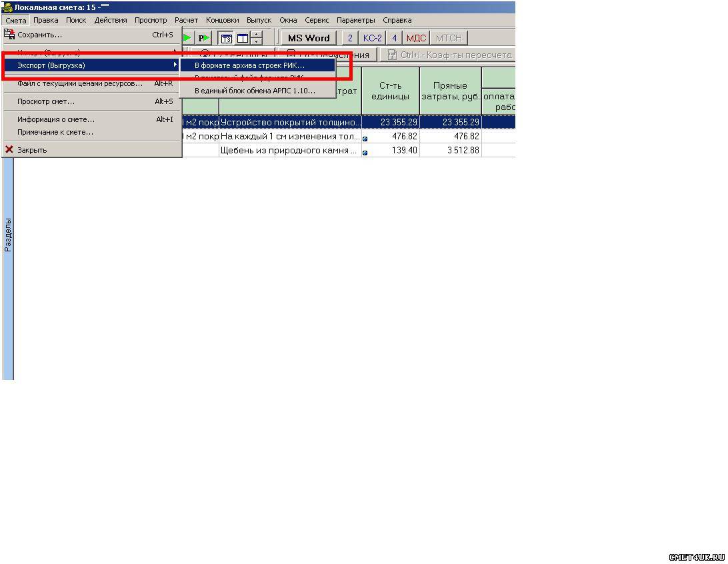Choose Файл с текущими ценами ресурсов…
728x564 pixels.
tap(92, 83)
